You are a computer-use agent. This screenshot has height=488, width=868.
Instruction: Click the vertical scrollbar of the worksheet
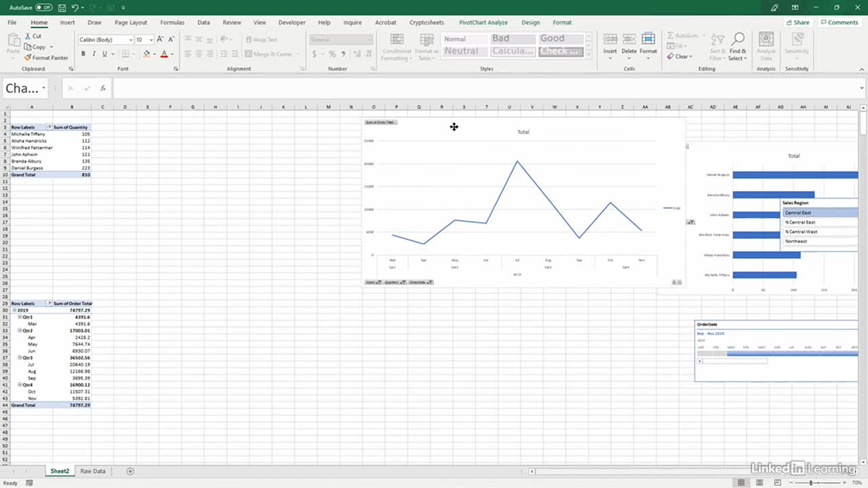point(863,125)
